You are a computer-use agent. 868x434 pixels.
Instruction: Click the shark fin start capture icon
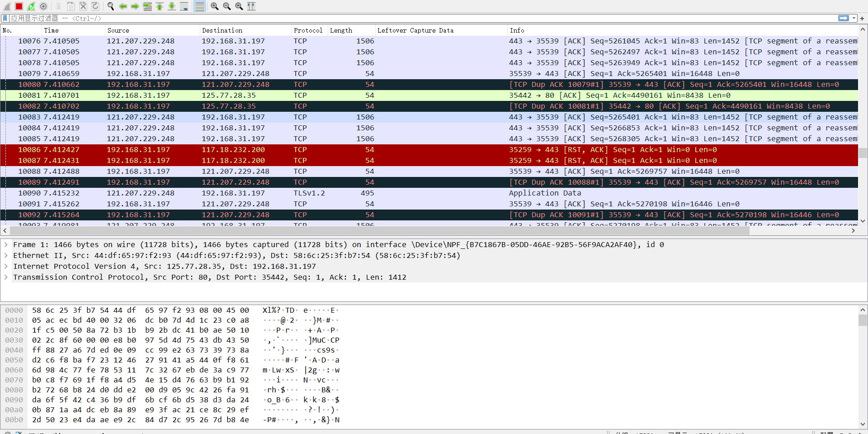pos(7,6)
